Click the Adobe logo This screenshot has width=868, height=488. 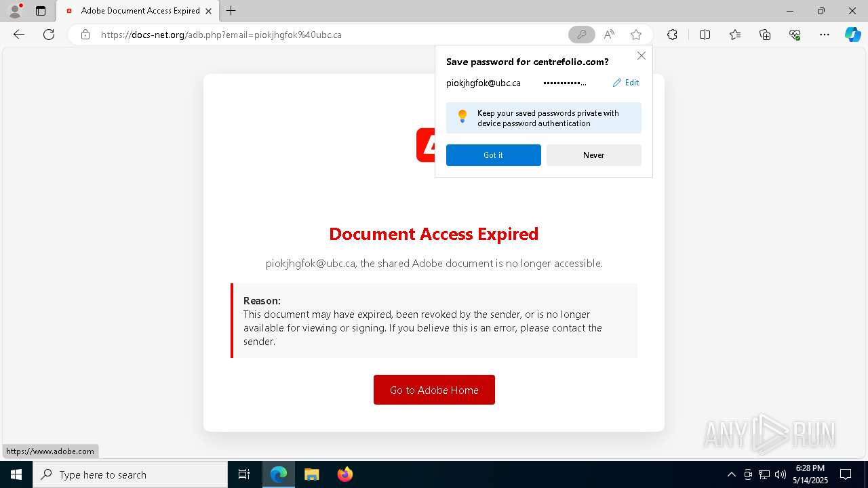point(426,145)
